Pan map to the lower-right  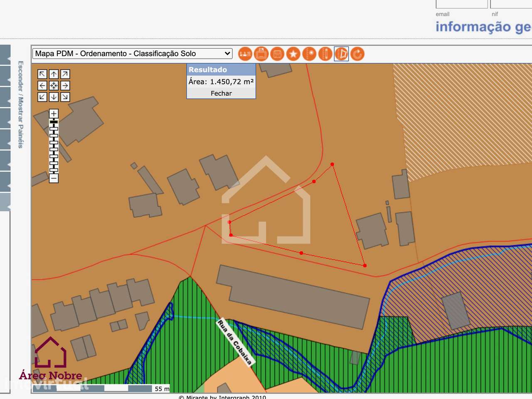[x=65, y=97]
